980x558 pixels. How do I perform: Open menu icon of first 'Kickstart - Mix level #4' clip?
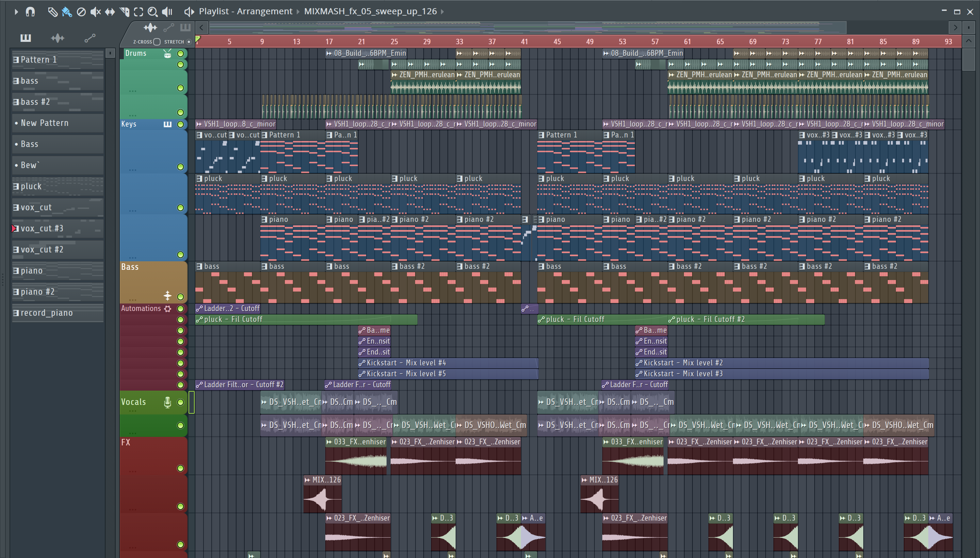[361, 363]
